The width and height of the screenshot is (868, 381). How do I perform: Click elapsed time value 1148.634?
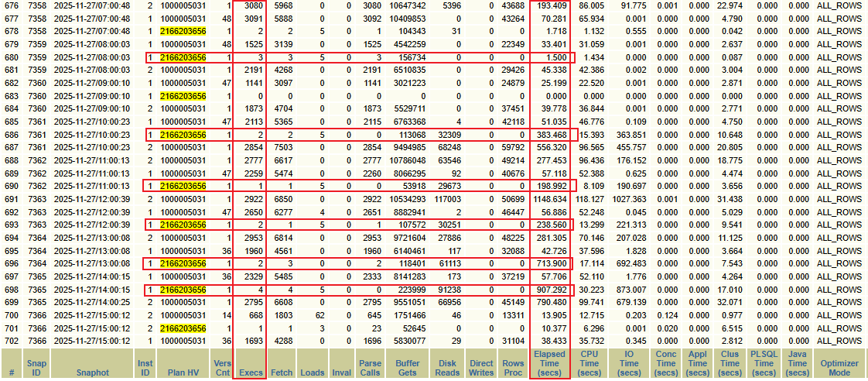point(551,199)
